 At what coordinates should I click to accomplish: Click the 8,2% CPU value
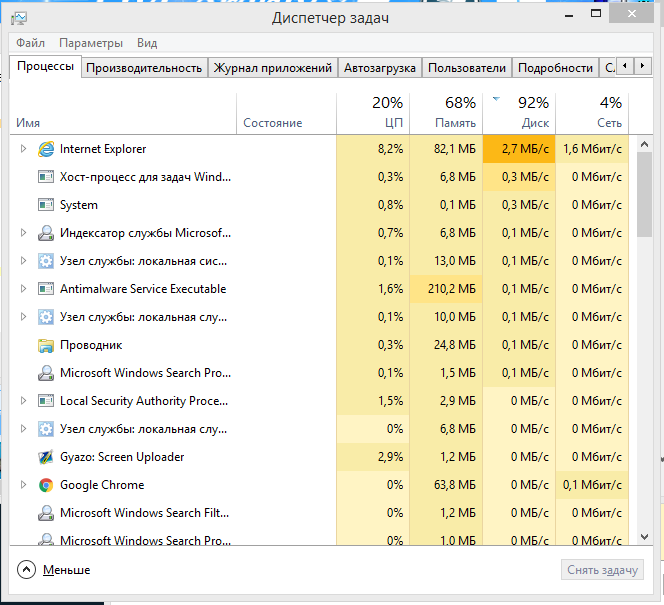[x=390, y=149]
